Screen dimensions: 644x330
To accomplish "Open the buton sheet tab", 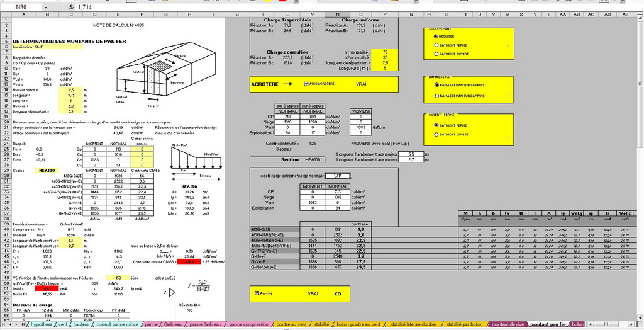I will pyautogui.click(x=578, y=325).
